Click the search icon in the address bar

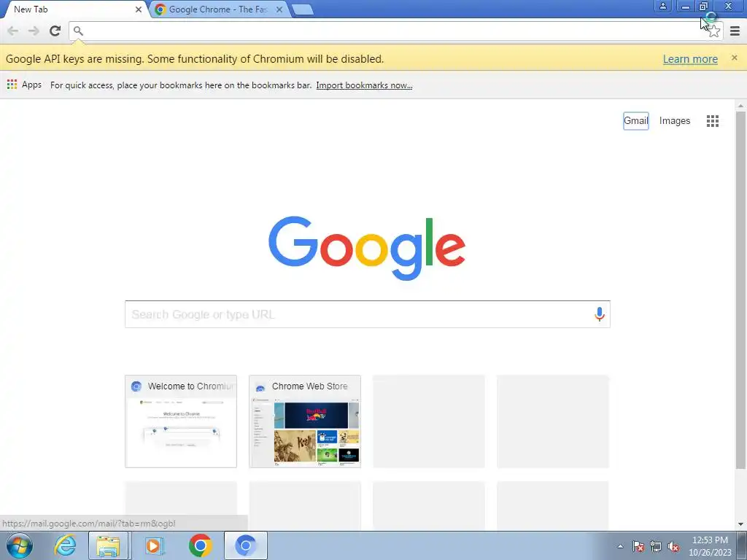pyautogui.click(x=79, y=31)
